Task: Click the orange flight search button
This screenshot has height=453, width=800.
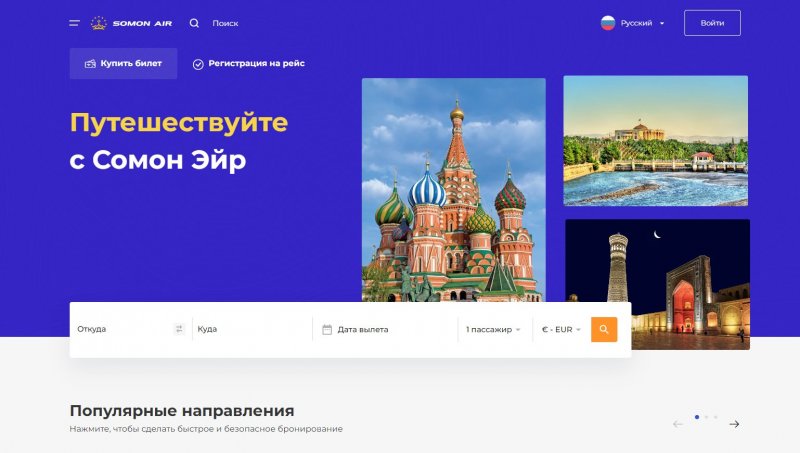Action: point(604,330)
